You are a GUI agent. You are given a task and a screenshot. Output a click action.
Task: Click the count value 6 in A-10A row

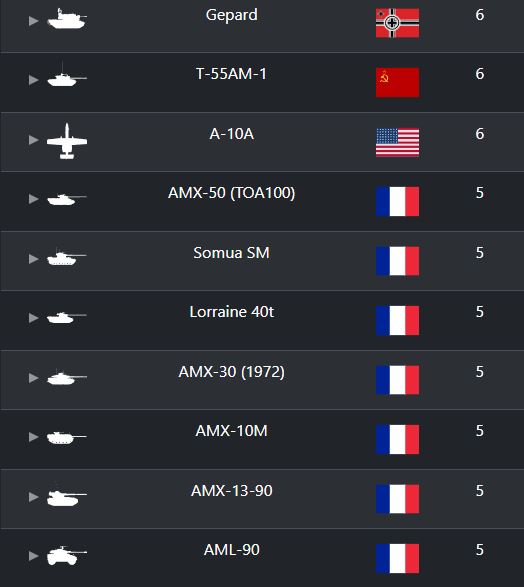(x=480, y=134)
